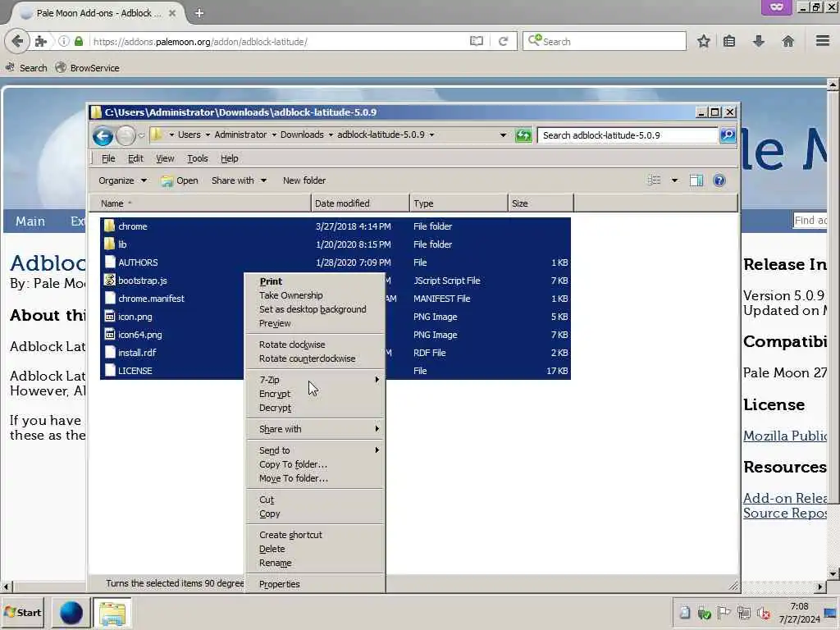840x630 pixels.
Task: Click the Open toolbar button
Action: 180,180
